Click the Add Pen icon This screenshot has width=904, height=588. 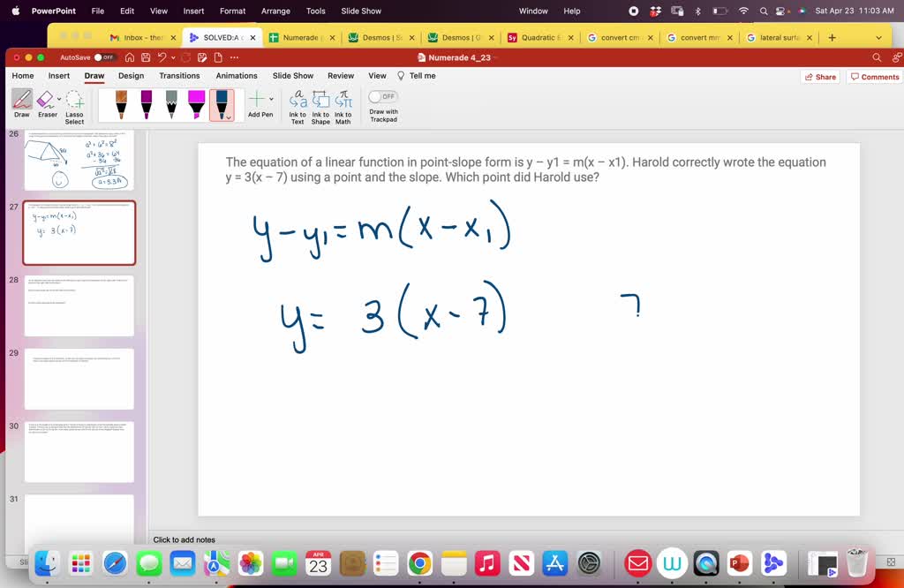[256, 100]
